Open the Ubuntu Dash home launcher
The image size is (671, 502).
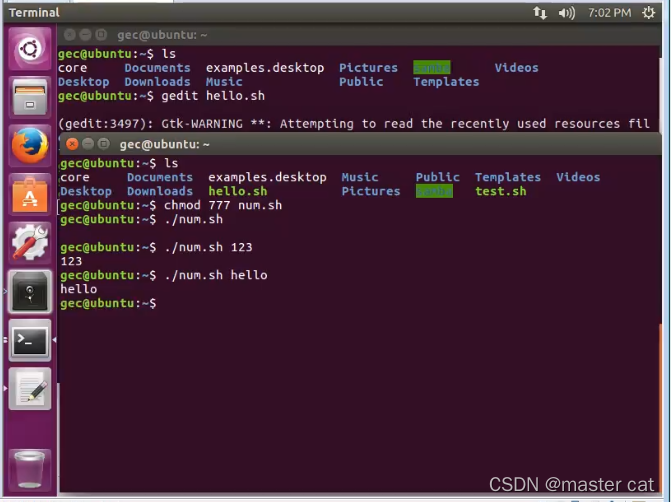point(30,48)
